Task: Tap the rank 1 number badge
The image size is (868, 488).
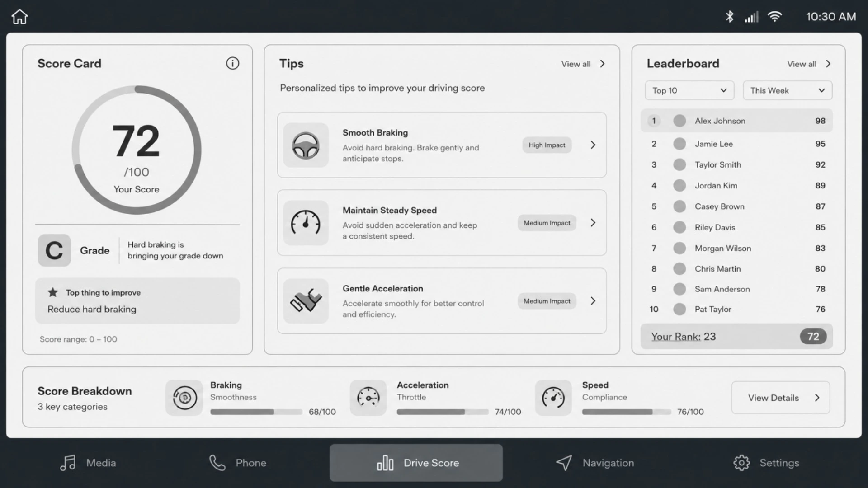Action: pyautogui.click(x=654, y=121)
